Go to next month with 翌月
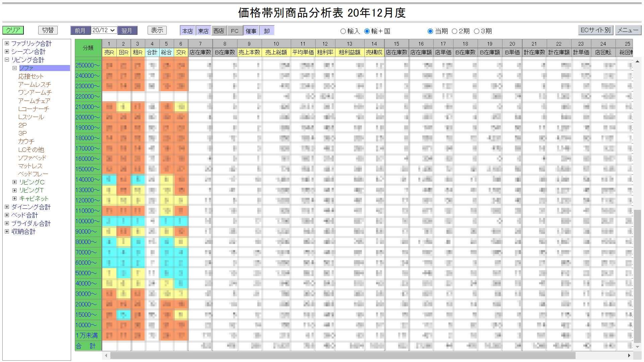Viewport: 644px width, 362px height. 127,31
